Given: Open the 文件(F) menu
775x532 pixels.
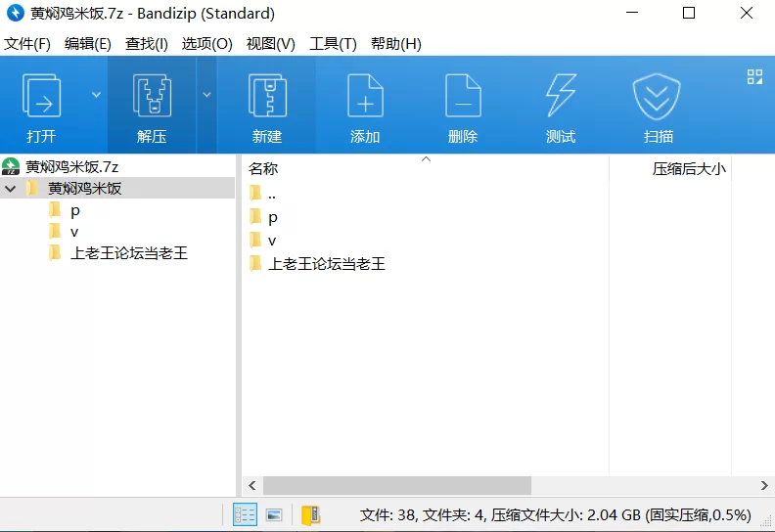Looking at the screenshot, I should coord(27,44).
